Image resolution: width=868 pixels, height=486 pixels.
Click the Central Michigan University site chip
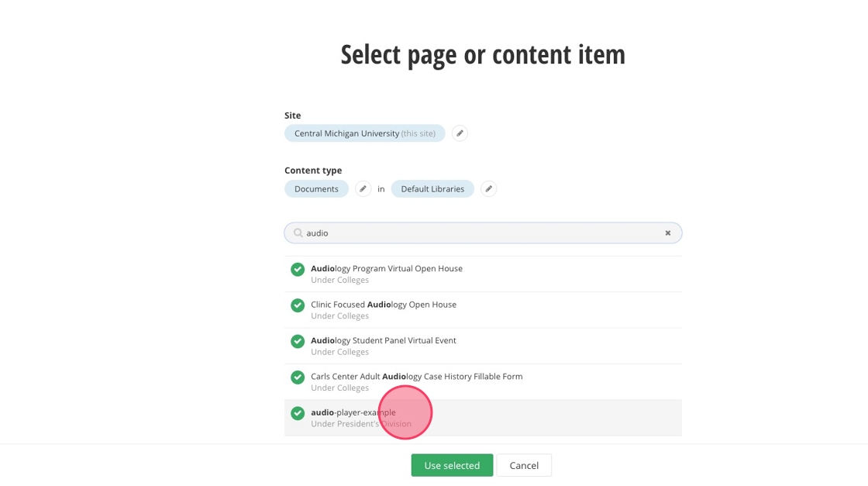pos(364,133)
